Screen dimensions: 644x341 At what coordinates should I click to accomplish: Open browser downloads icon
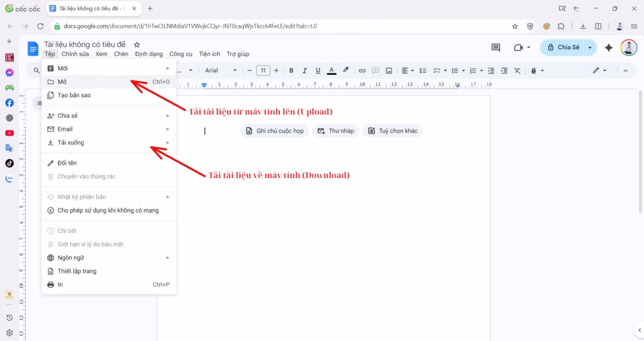583,26
